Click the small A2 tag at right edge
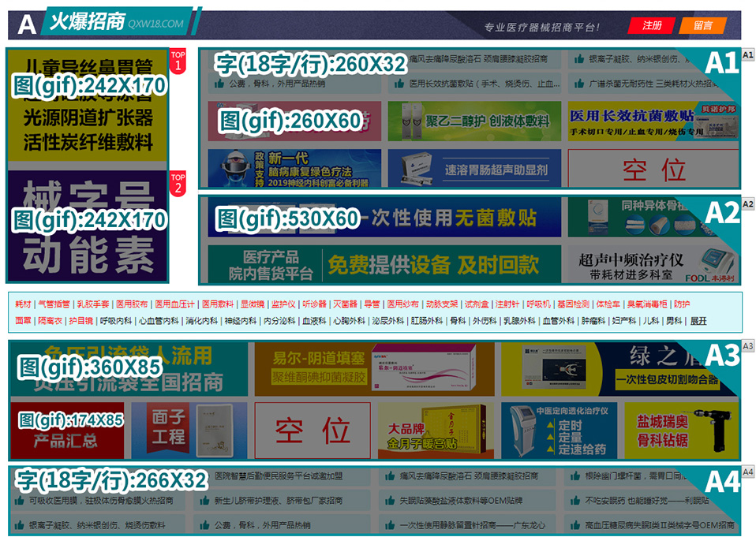 click(748, 203)
